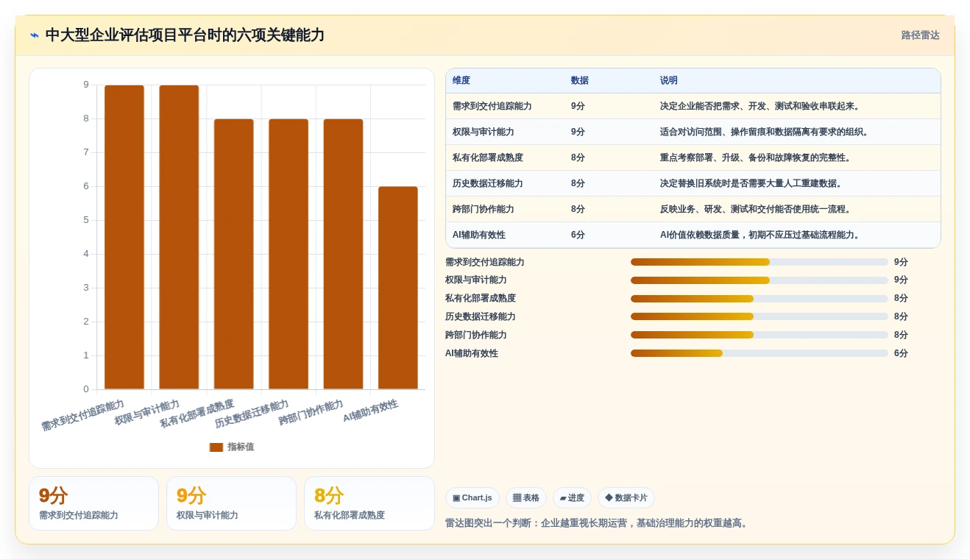Click description 决定企业能否把需求、开发、测试和验收串联起来
The image size is (970, 560).
tap(760, 106)
